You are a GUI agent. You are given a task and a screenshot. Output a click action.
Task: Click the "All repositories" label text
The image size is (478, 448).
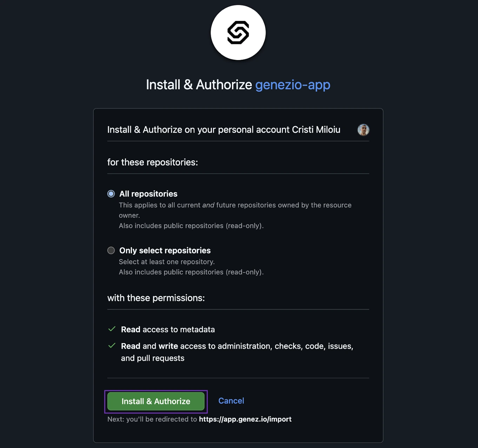[x=148, y=194]
